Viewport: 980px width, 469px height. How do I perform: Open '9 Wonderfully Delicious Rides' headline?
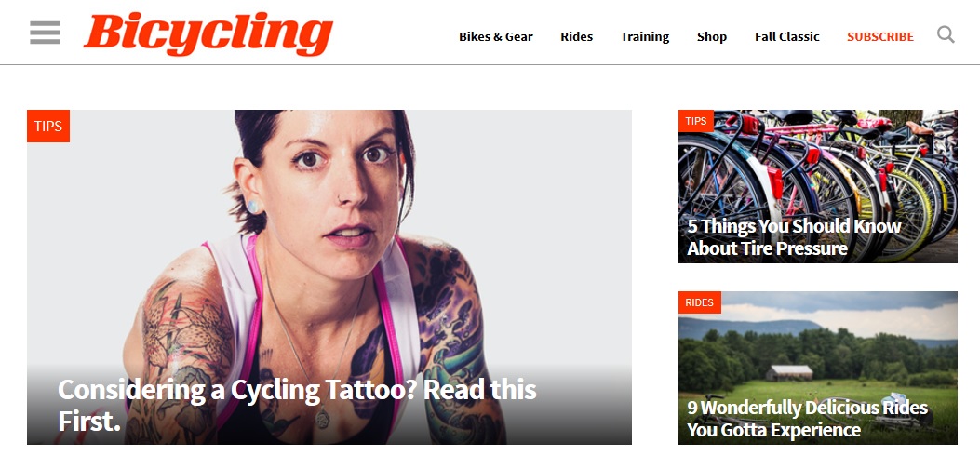coord(807,419)
